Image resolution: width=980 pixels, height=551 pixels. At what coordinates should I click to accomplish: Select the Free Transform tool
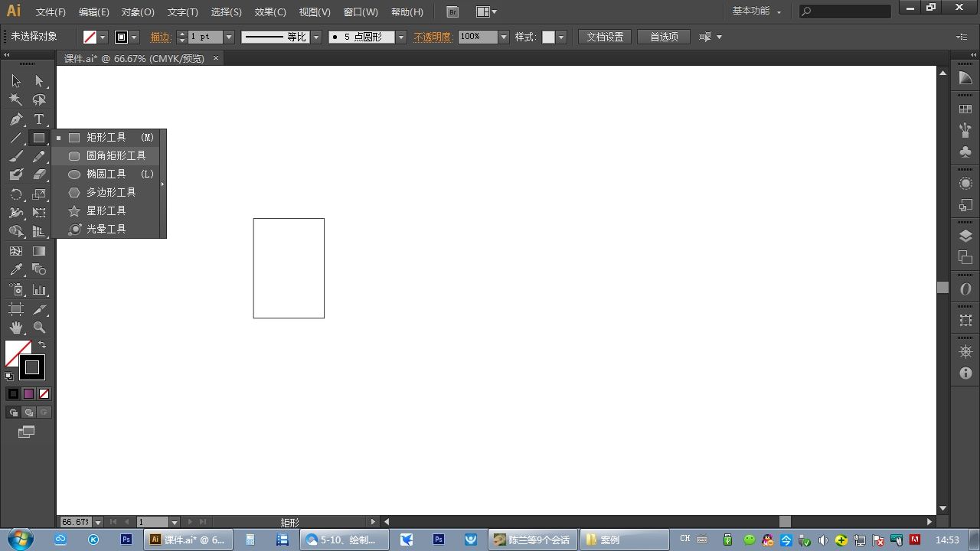click(x=39, y=213)
